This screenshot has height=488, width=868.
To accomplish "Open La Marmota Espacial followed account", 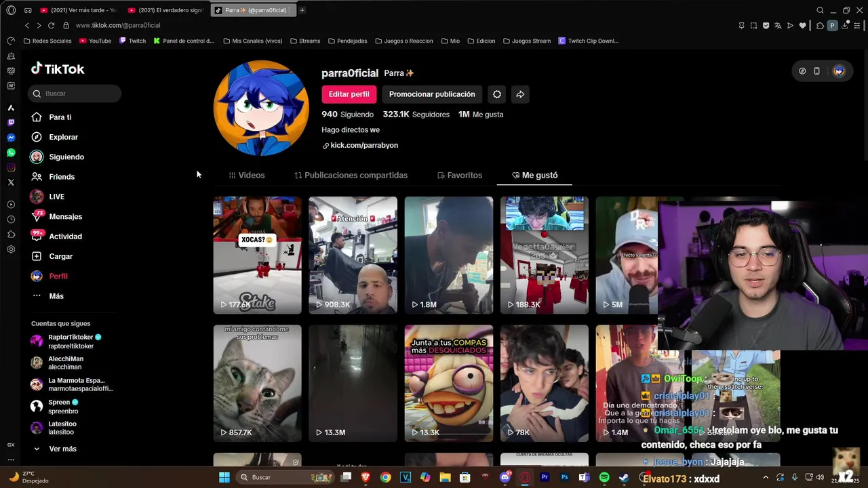I will [x=72, y=384].
